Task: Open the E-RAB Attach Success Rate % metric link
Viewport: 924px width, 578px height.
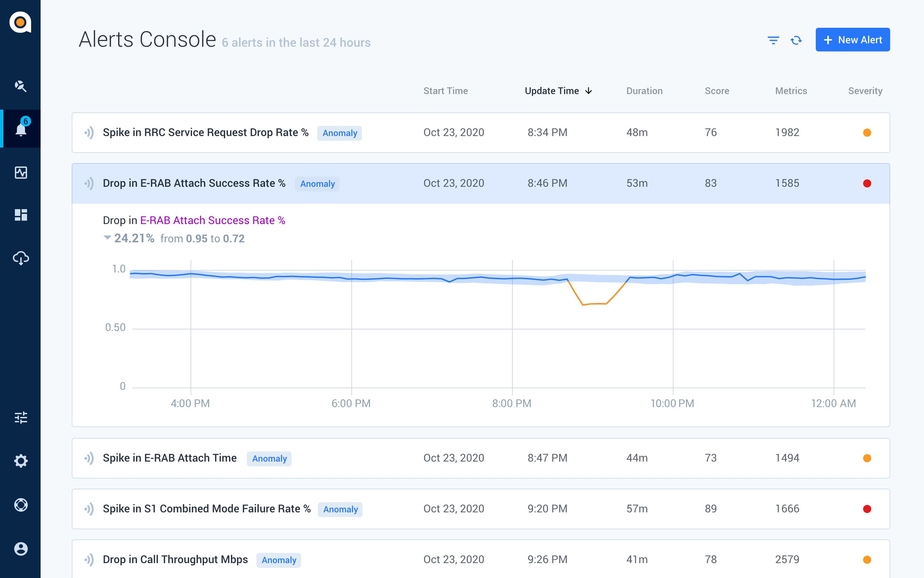Action: click(212, 221)
